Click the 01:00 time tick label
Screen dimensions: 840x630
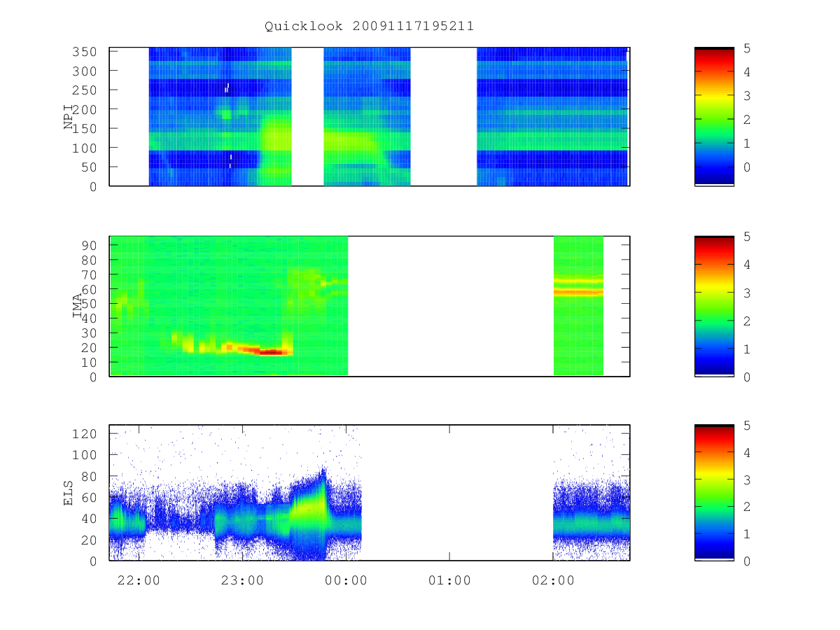tap(449, 580)
